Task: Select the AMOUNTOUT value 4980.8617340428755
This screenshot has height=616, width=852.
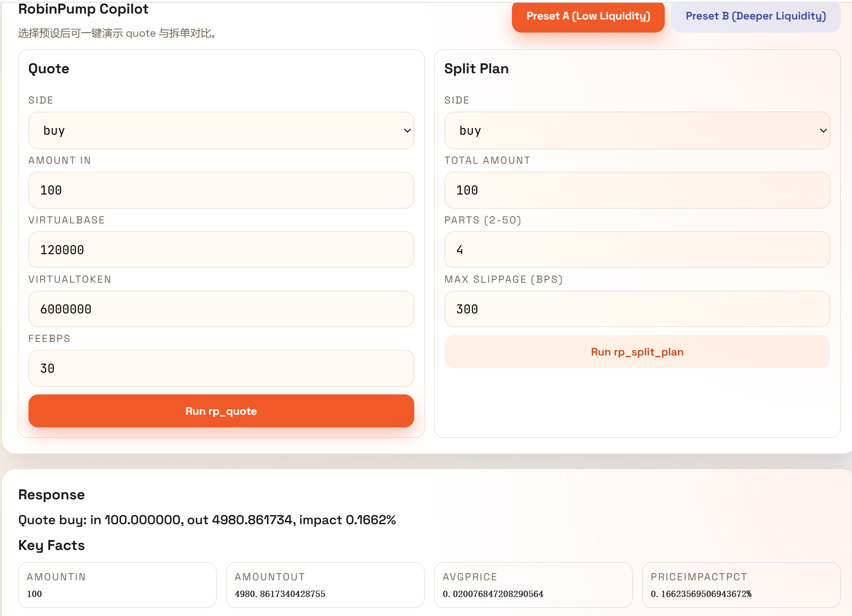Action: tap(280, 594)
